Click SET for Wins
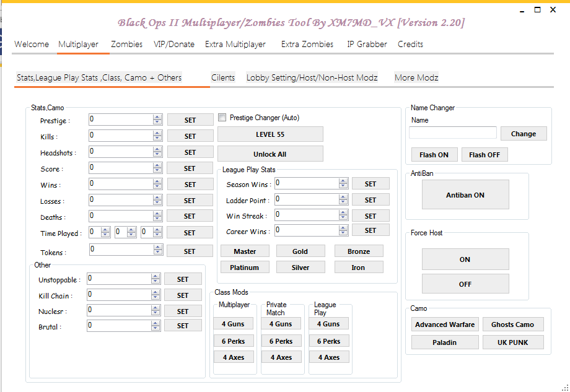Viewport: 570px width, 392px height. (x=190, y=184)
